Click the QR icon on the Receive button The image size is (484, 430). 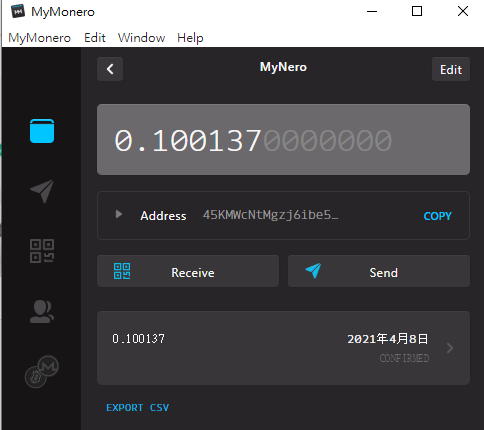coord(122,271)
